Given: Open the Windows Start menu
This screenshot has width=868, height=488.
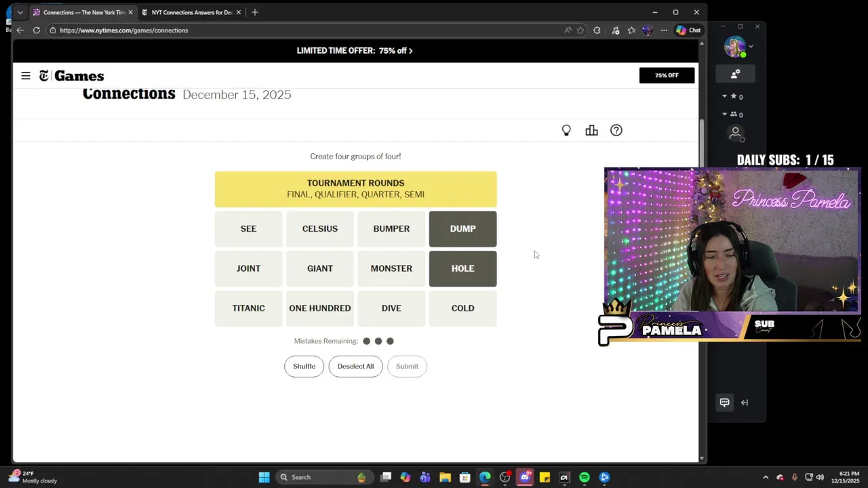Looking at the screenshot, I should click(264, 477).
